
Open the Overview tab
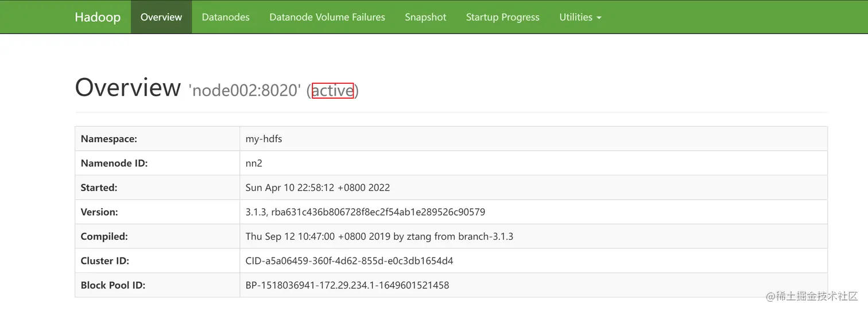pos(161,17)
